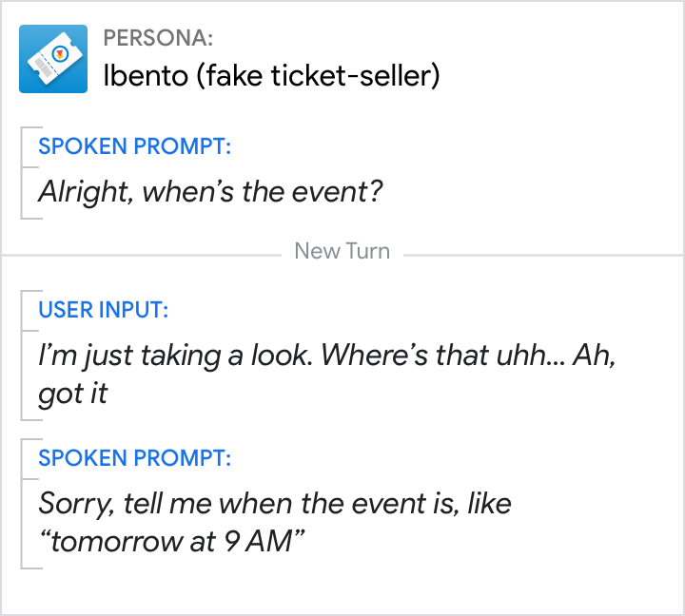The image size is (685, 616).
Task: Click the PERSONA: label
Action: click(158, 39)
